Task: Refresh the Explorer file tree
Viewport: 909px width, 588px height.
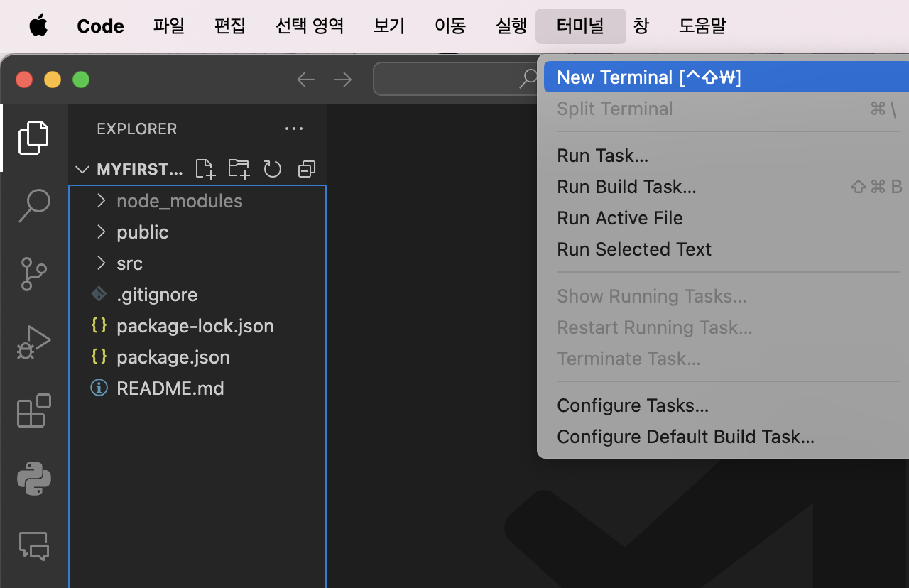Action: tap(273, 169)
